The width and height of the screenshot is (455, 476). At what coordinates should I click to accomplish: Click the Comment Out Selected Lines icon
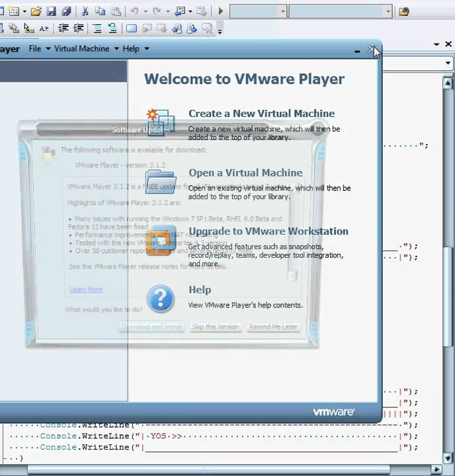coord(97,28)
